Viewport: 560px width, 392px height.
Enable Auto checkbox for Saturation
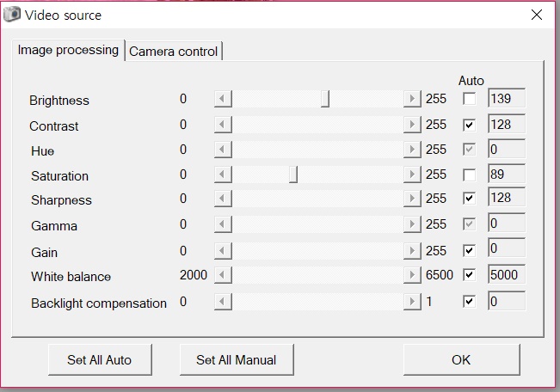tap(469, 175)
